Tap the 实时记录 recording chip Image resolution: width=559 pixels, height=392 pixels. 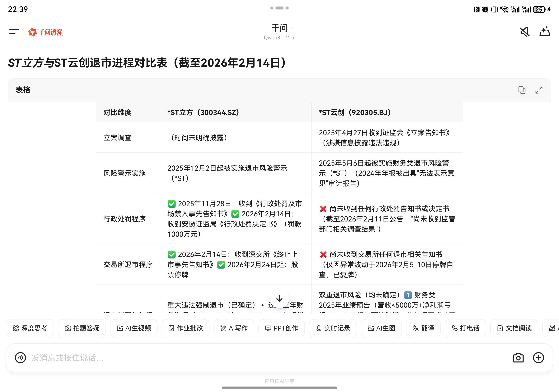coord(333,328)
